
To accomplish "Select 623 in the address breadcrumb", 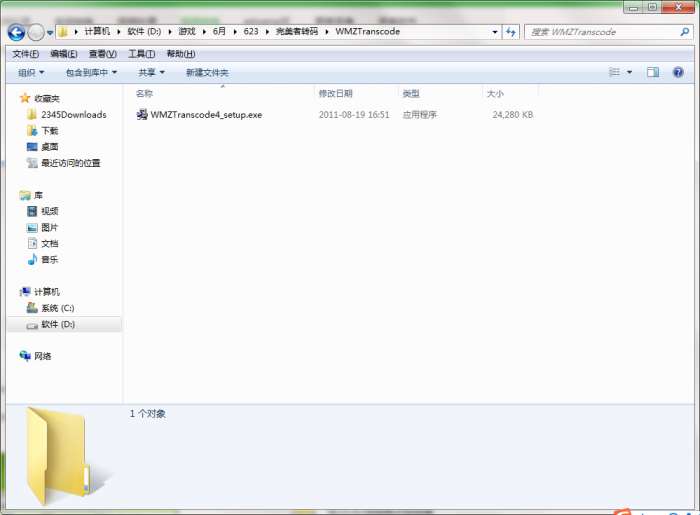I will [251, 31].
